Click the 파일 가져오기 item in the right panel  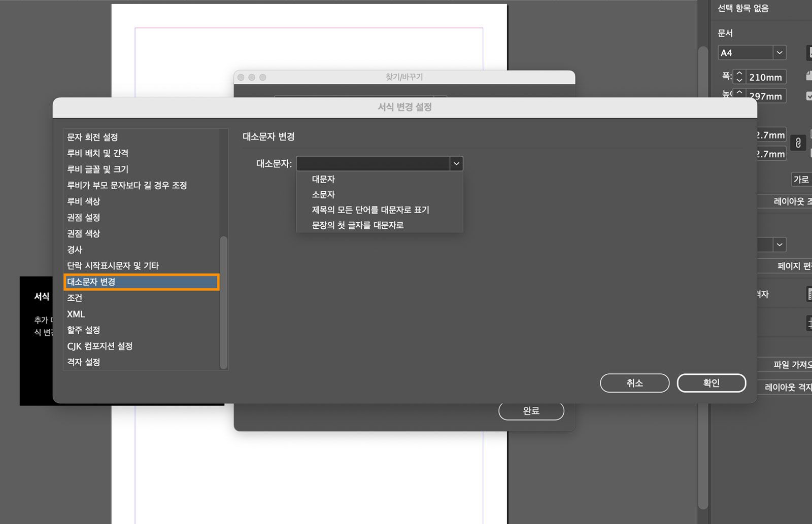pyautogui.click(x=788, y=364)
